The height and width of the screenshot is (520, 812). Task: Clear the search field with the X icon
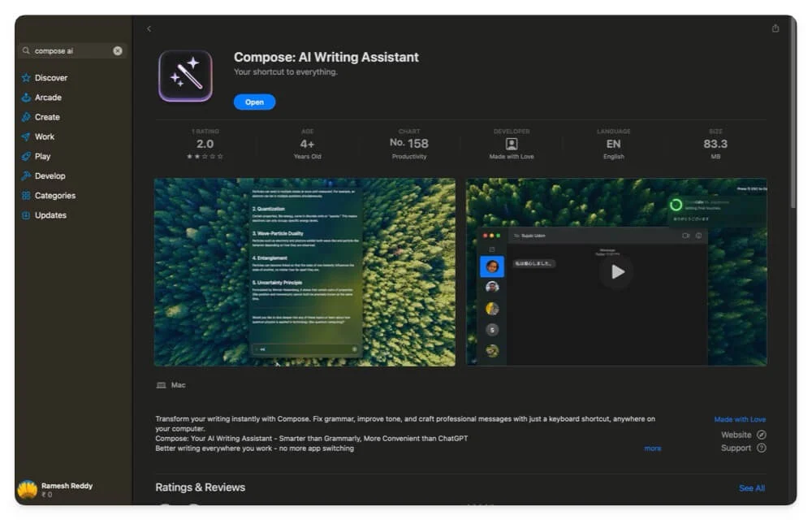118,50
